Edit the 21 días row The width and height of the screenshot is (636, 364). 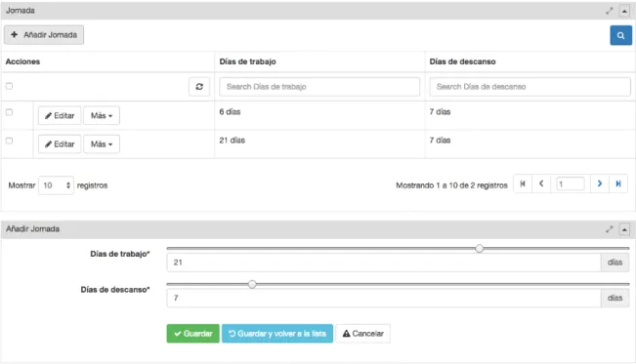click(60, 143)
